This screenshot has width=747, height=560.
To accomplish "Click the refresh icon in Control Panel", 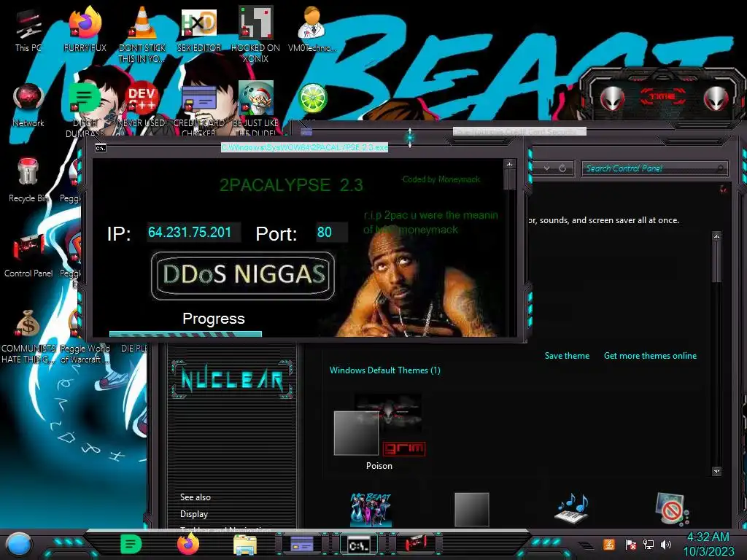I will 562,168.
